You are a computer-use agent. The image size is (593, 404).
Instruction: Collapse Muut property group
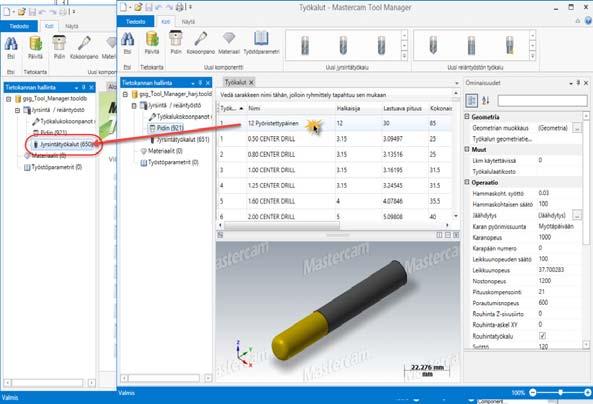467,149
